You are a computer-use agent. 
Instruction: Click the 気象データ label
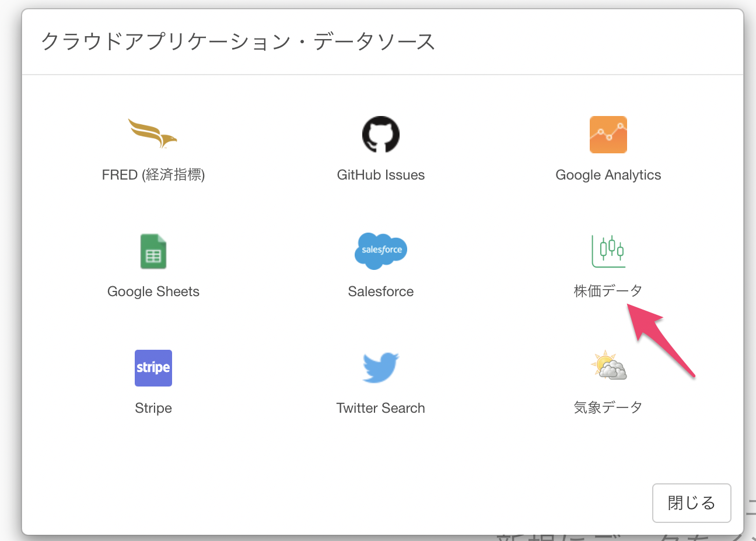(x=608, y=407)
